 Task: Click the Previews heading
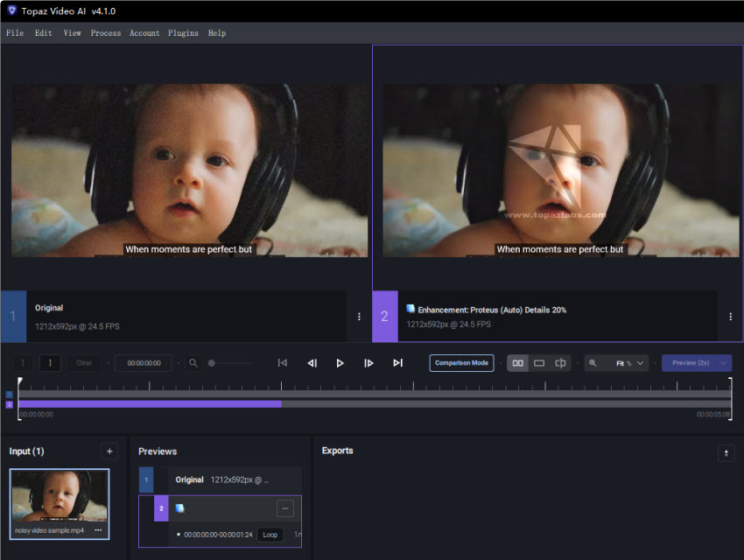(x=158, y=451)
